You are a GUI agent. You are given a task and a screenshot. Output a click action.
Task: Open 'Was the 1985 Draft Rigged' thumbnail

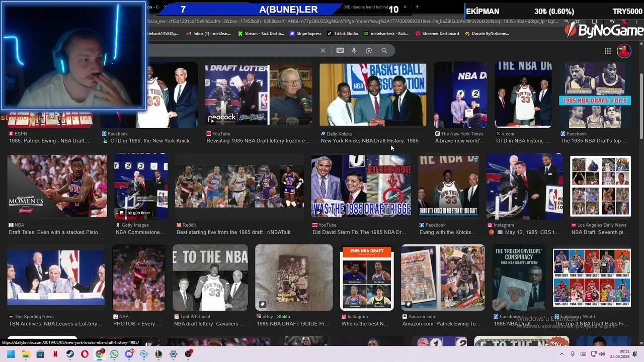pyautogui.click(x=361, y=186)
